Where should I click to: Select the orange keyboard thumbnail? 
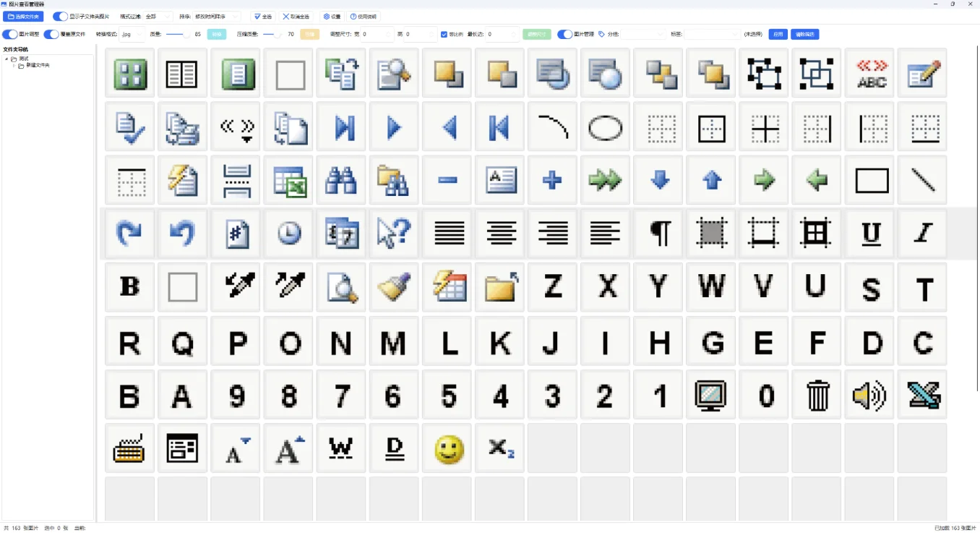click(130, 448)
